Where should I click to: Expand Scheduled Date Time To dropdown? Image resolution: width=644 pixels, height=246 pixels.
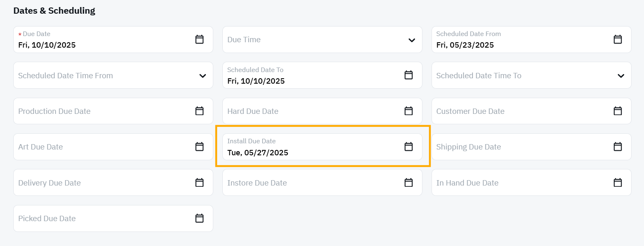(621, 76)
